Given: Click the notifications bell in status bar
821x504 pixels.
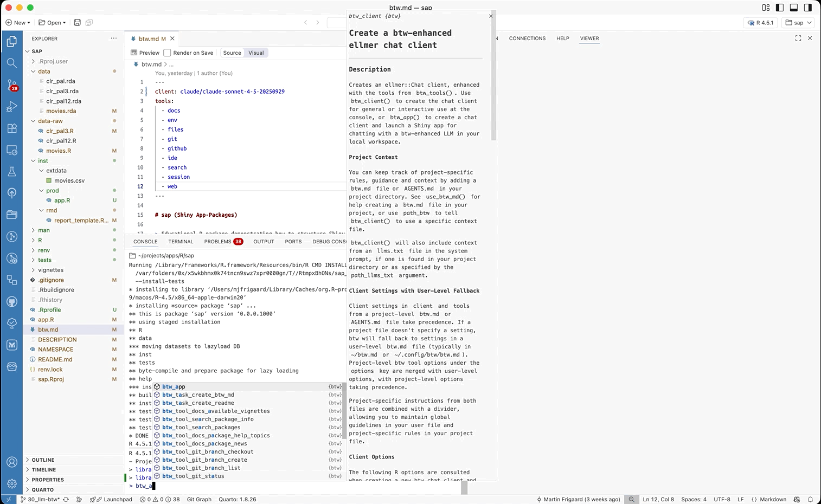Looking at the screenshot, I should point(810,499).
